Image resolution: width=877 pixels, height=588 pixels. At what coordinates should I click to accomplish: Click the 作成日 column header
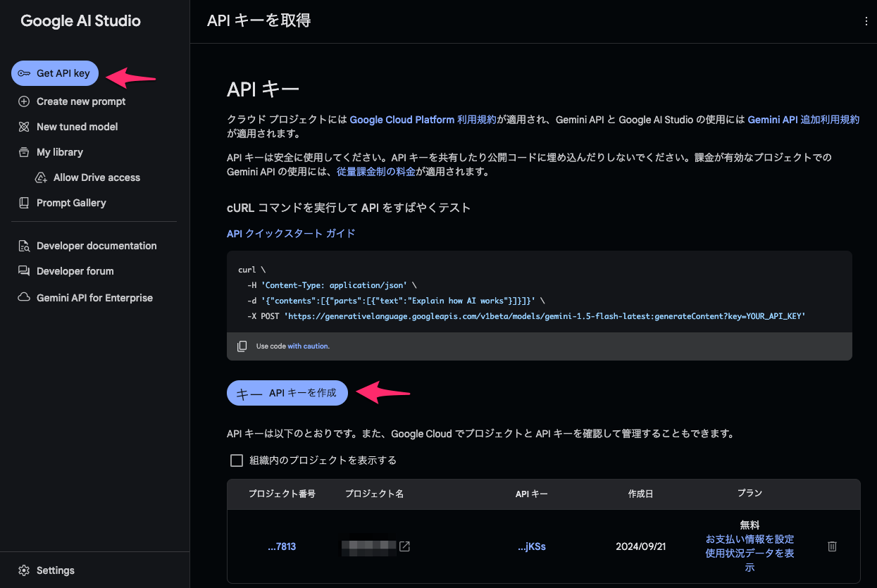(x=640, y=494)
